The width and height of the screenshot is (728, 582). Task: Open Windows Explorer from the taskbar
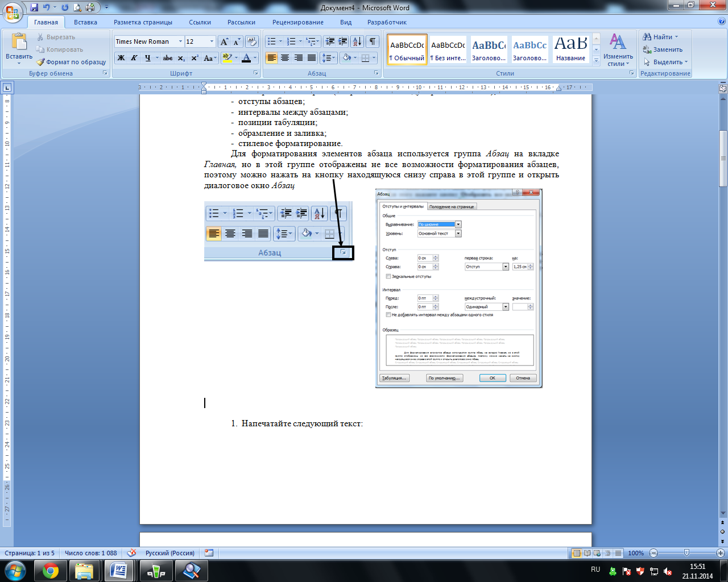click(84, 571)
